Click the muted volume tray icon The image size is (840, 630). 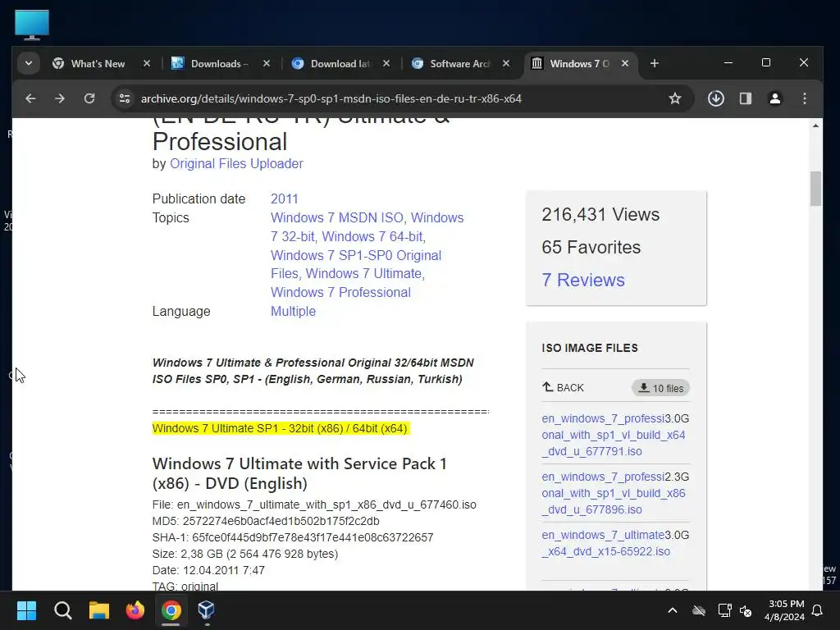746,610
